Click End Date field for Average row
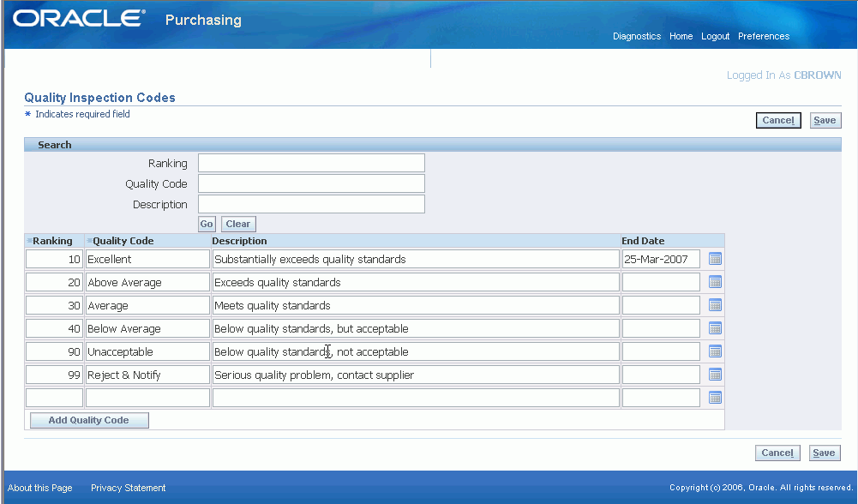Image resolution: width=858 pixels, height=504 pixels. [x=661, y=305]
